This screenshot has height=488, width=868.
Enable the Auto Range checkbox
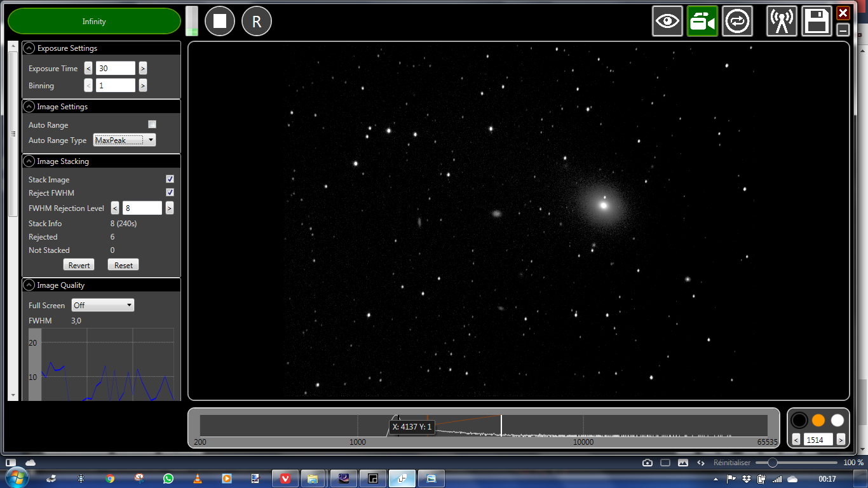tap(152, 125)
